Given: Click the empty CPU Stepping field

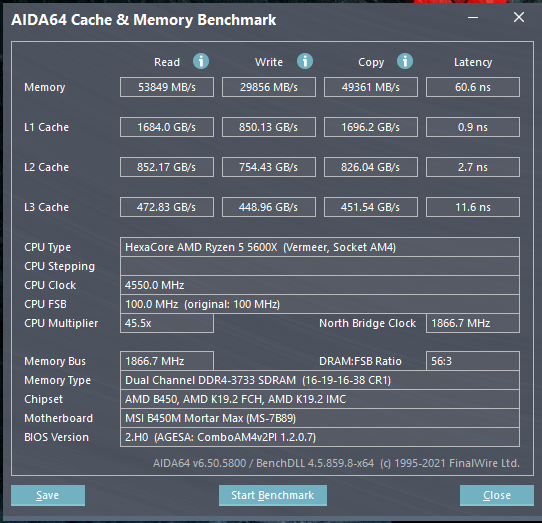Looking at the screenshot, I should [320, 266].
